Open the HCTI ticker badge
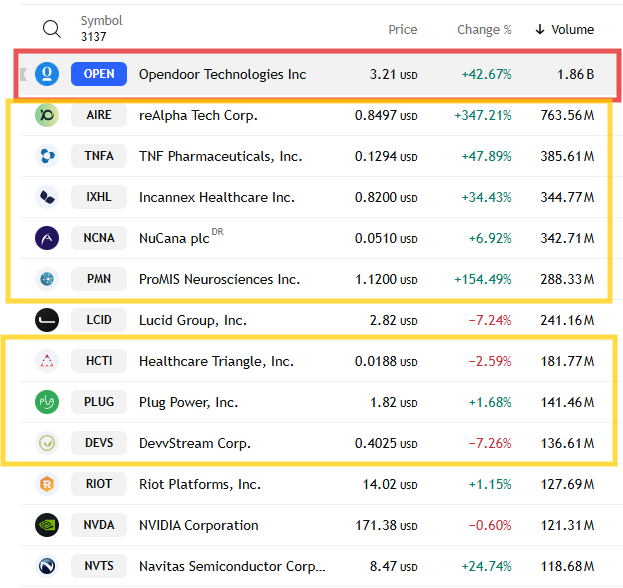The image size is (623, 588). [99, 361]
